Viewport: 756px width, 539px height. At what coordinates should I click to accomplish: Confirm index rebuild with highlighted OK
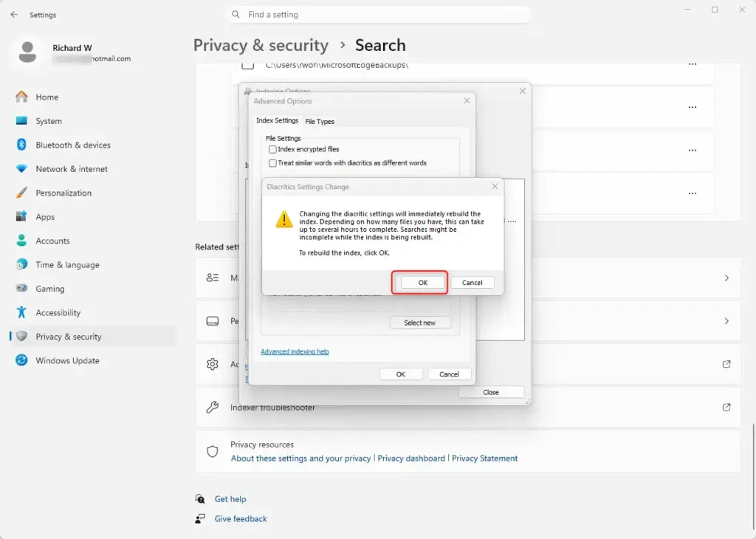423,283
